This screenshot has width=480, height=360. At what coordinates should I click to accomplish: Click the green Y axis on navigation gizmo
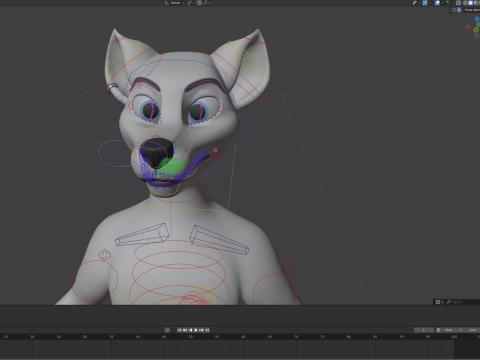[x=476, y=30]
